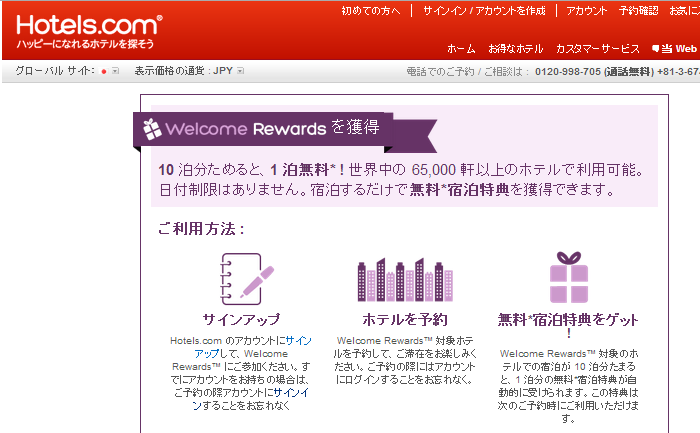
Task: Open the 初めての方へ link
Action: [371, 11]
